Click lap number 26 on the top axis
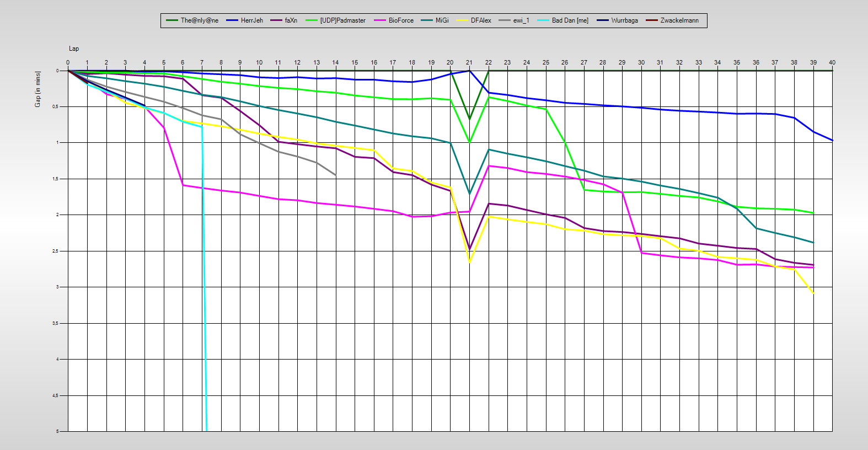 [565, 62]
